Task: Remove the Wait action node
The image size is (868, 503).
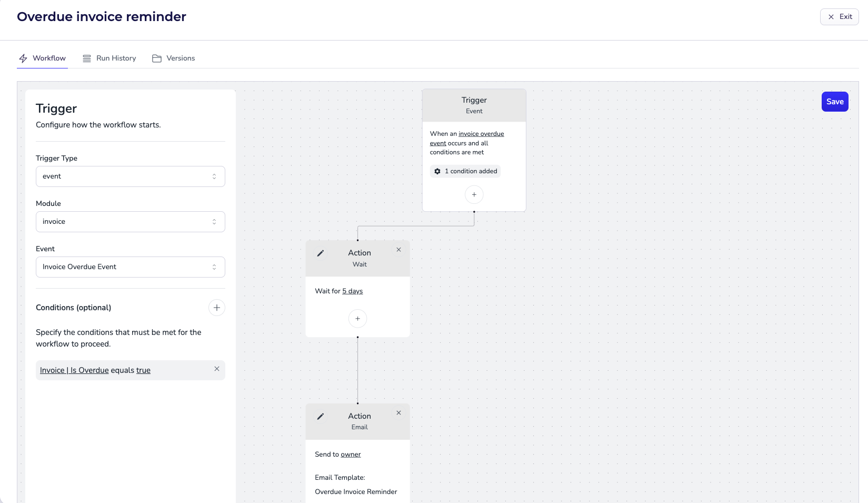Action: click(398, 250)
